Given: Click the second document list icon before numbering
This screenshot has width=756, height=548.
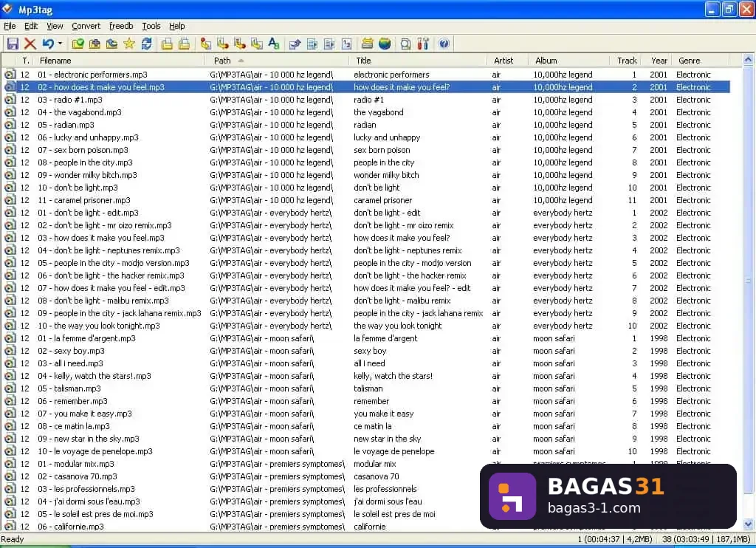Looking at the screenshot, I should (329, 44).
